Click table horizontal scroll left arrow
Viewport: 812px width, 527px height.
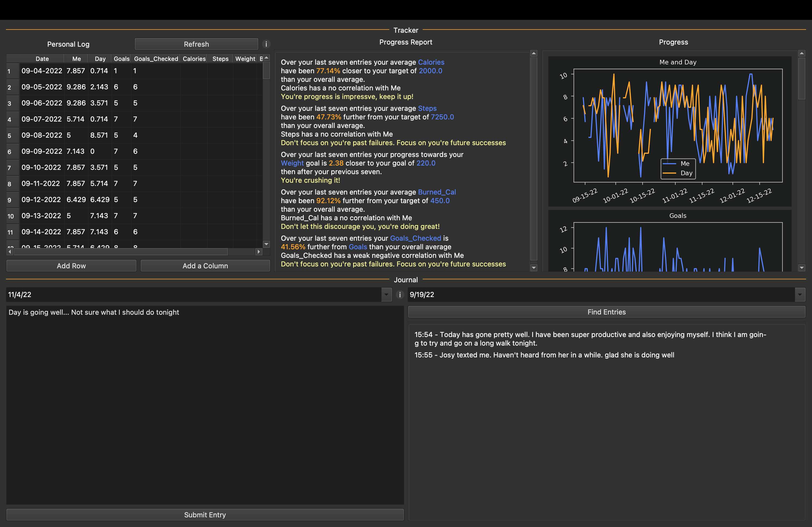[x=10, y=252]
